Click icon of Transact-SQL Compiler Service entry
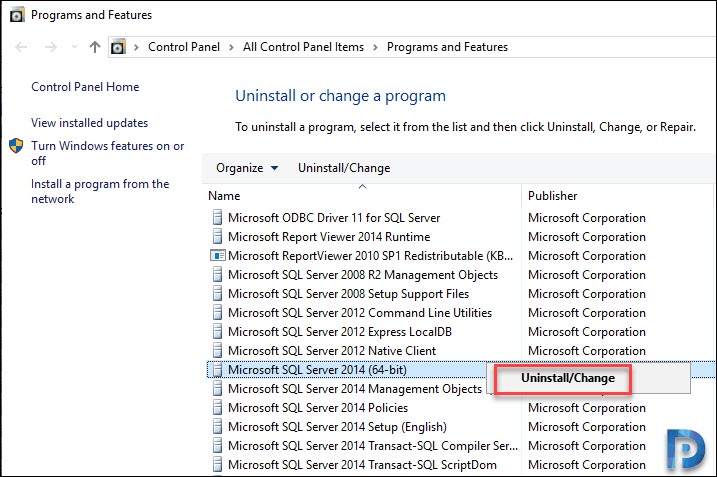The height and width of the screenshot is (477, 717). (218, 445)
